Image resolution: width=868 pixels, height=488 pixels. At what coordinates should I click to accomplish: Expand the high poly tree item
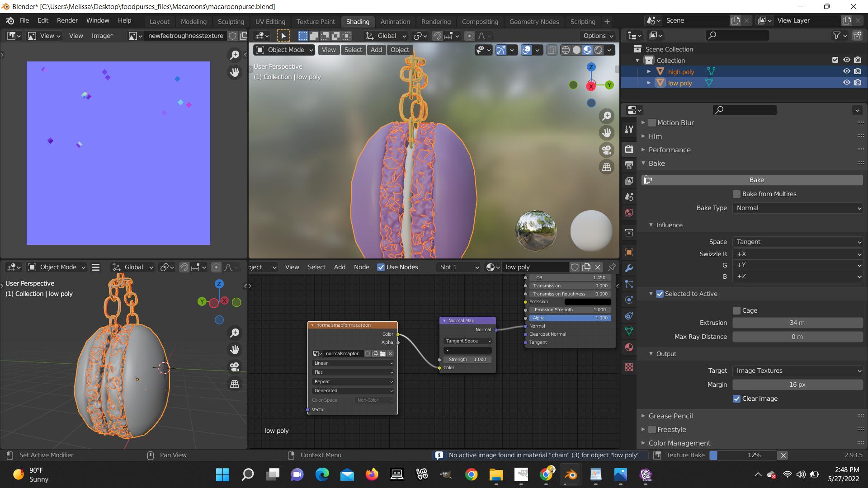[649, 71]
